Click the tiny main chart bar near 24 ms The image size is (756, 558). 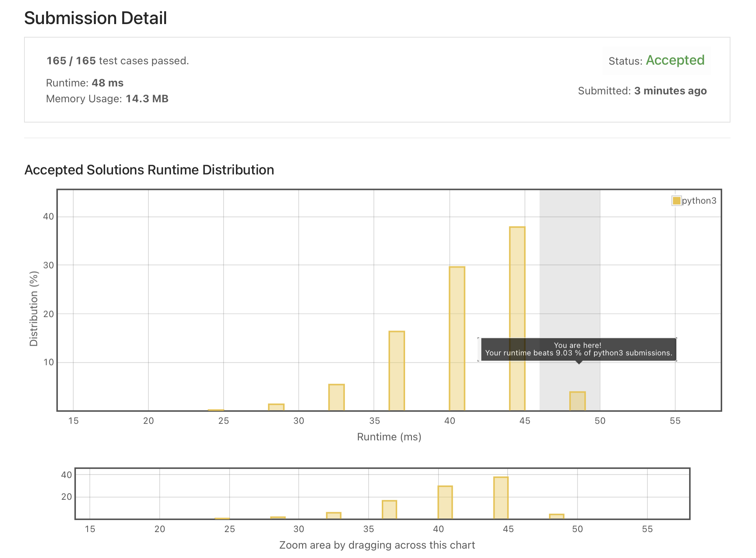tap(216, 410)
